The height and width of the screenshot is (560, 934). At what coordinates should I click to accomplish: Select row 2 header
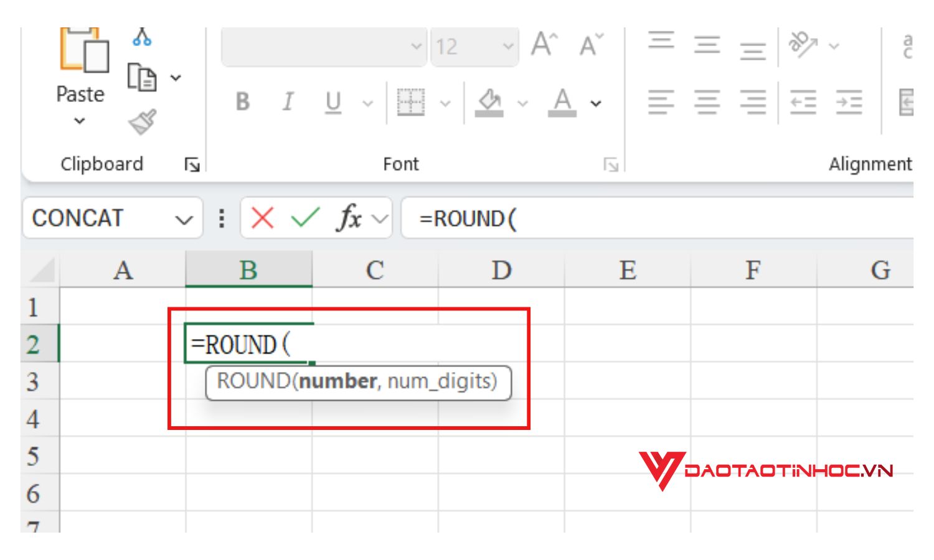40,343
